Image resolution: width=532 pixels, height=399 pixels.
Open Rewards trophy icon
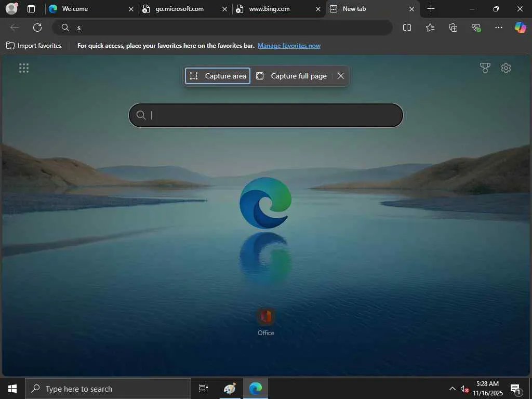point(485,68)
